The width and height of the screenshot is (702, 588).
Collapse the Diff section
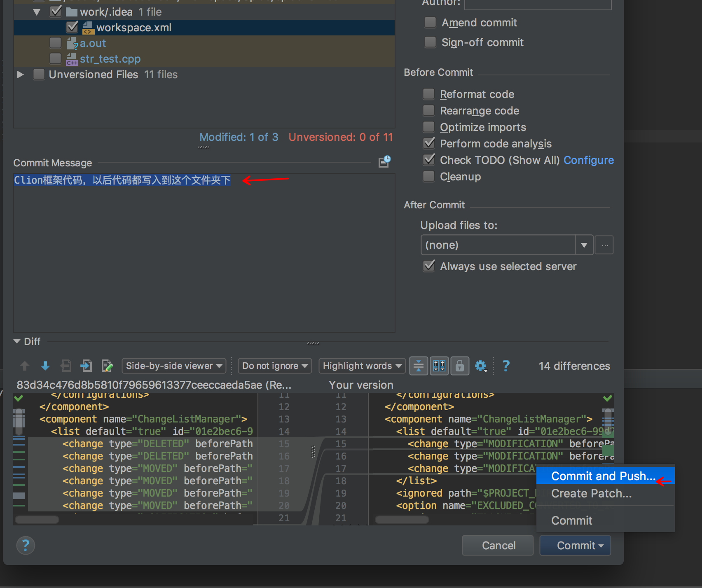[17, 341]
